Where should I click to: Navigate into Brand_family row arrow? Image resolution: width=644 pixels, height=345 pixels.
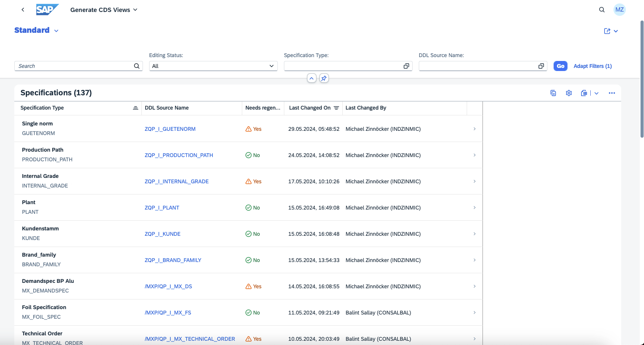474,260
